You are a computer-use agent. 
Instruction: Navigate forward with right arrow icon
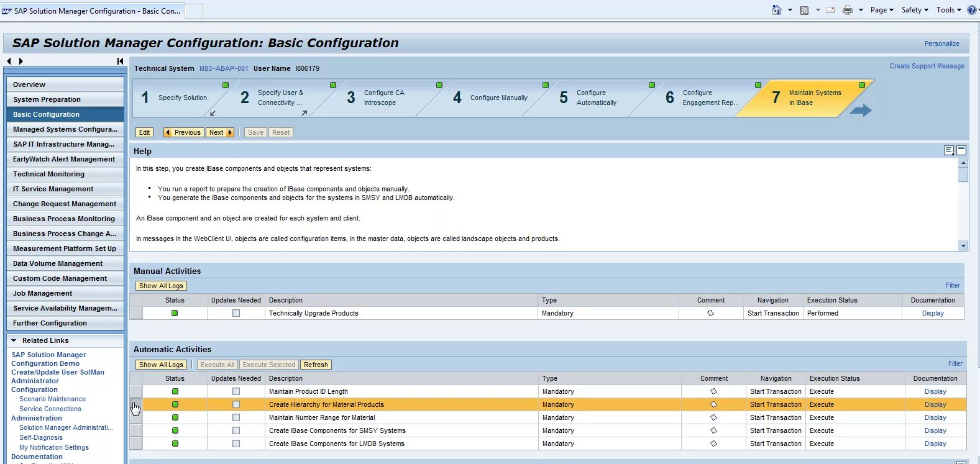[x=21, y=61]
